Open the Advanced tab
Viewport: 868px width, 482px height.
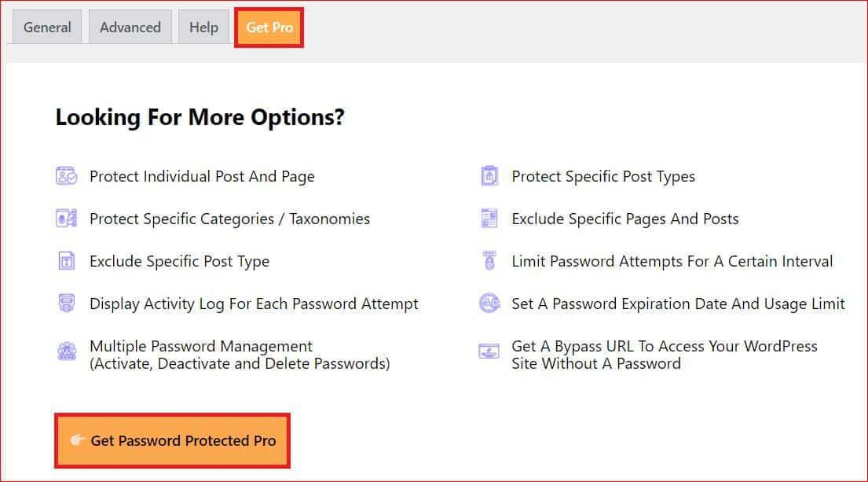[130, 27]
